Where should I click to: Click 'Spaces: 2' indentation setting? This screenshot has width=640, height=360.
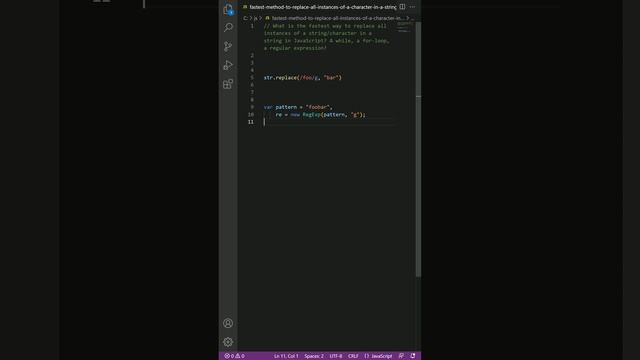(x=314, y=356)
